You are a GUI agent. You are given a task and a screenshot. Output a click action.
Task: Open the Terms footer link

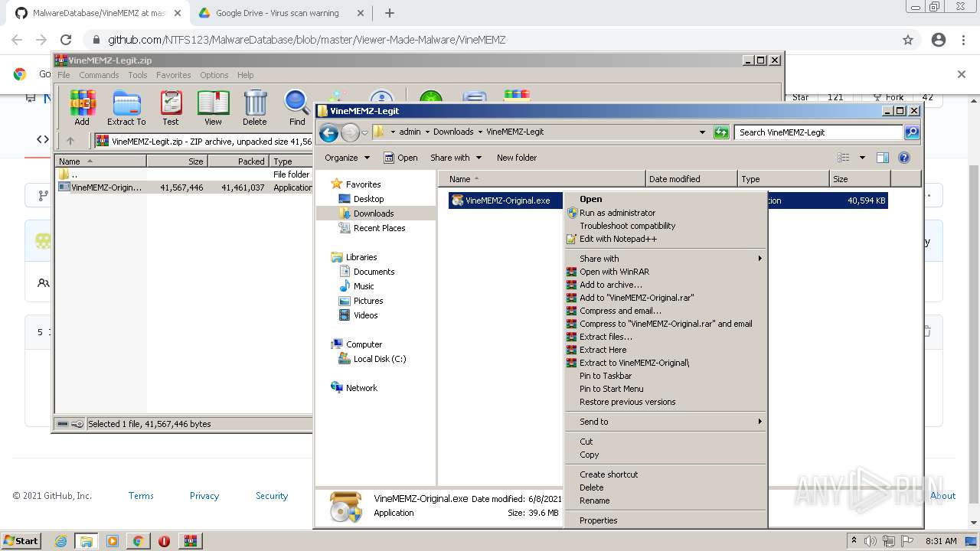141,496
